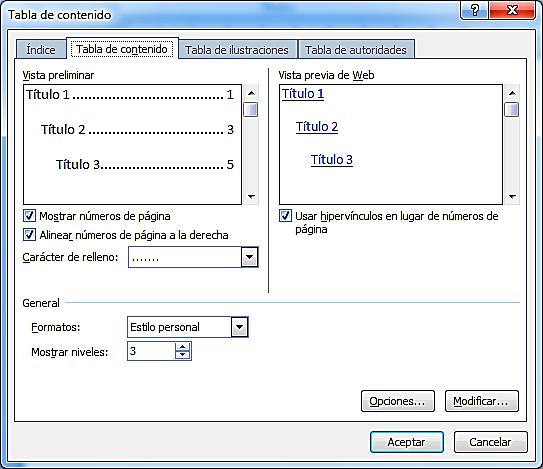Expand the Formatos dropdown list
The image size is (543, 469).
click(x=239, y=327)
